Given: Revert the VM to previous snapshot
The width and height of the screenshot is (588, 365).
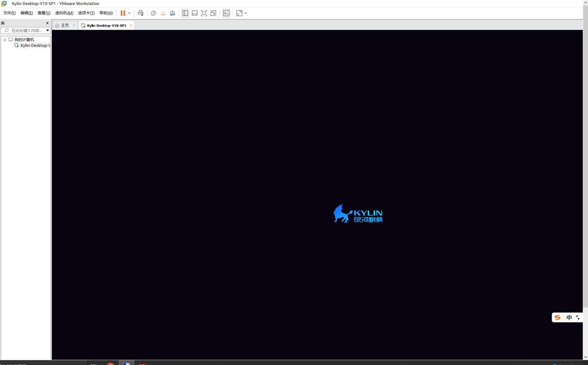Looking at the screenshot, I should (163, 13).
